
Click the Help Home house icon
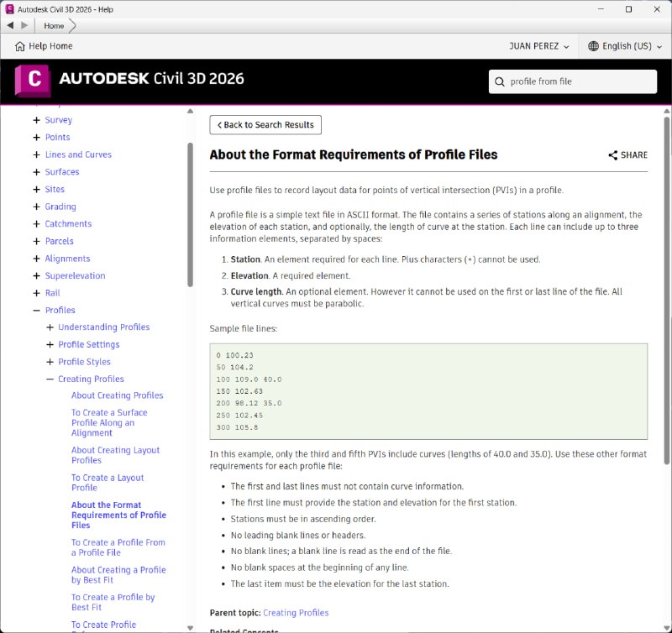pos(19,46)
